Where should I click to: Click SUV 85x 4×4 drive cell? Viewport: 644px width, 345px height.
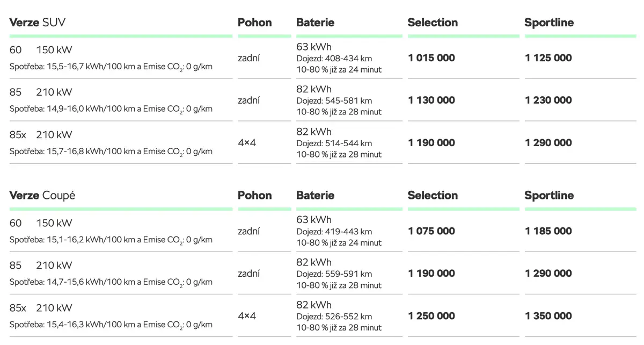247,143
